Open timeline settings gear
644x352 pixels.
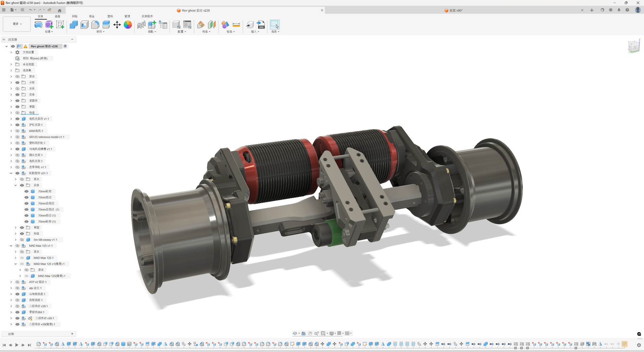(639, 345)
